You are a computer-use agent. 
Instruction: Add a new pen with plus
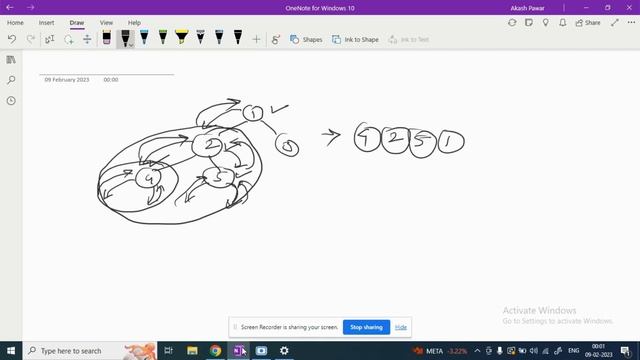coord(256,40)
